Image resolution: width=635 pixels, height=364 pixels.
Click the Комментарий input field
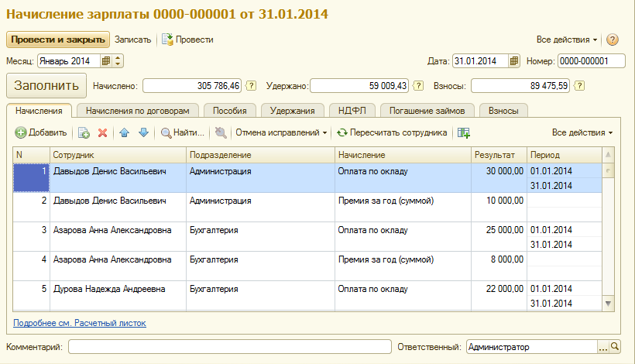pyautogui.click(x=230, y=347)
